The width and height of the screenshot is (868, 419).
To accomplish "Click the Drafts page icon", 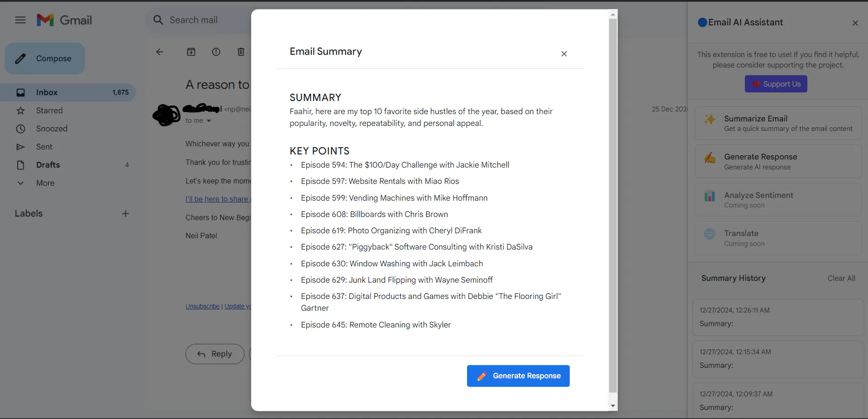I will click(21, 165).
